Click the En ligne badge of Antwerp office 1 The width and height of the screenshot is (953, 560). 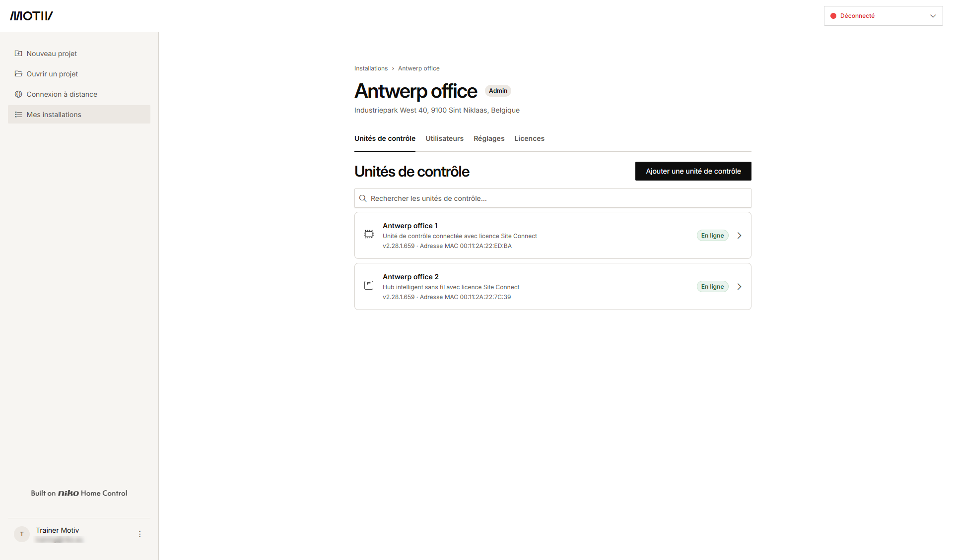[x=712, y=236]
